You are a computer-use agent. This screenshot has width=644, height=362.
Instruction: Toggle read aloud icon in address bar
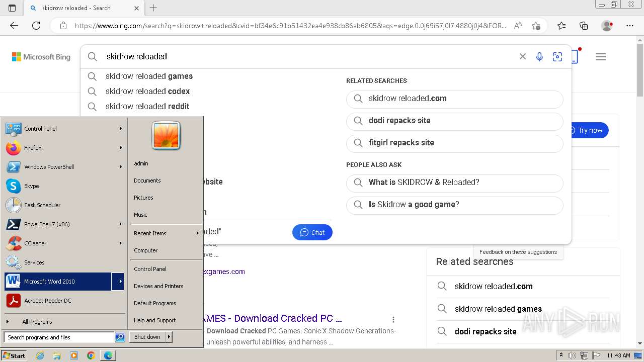click(518, 26)
